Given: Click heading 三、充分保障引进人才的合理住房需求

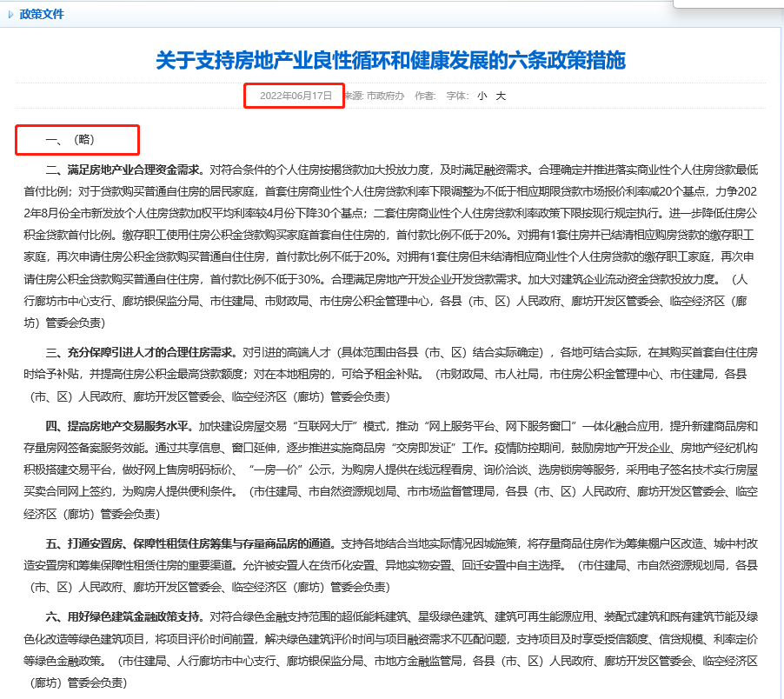Looking at the screenshot, I should coord(141,352).
